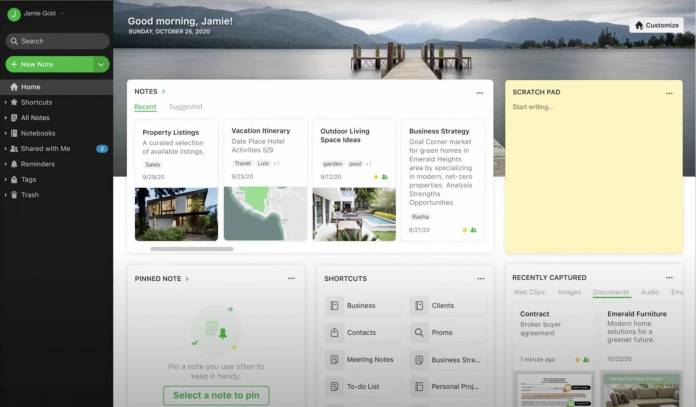
Task: Click the Shared with Me people icon
Action: click(x=14, y=149)
